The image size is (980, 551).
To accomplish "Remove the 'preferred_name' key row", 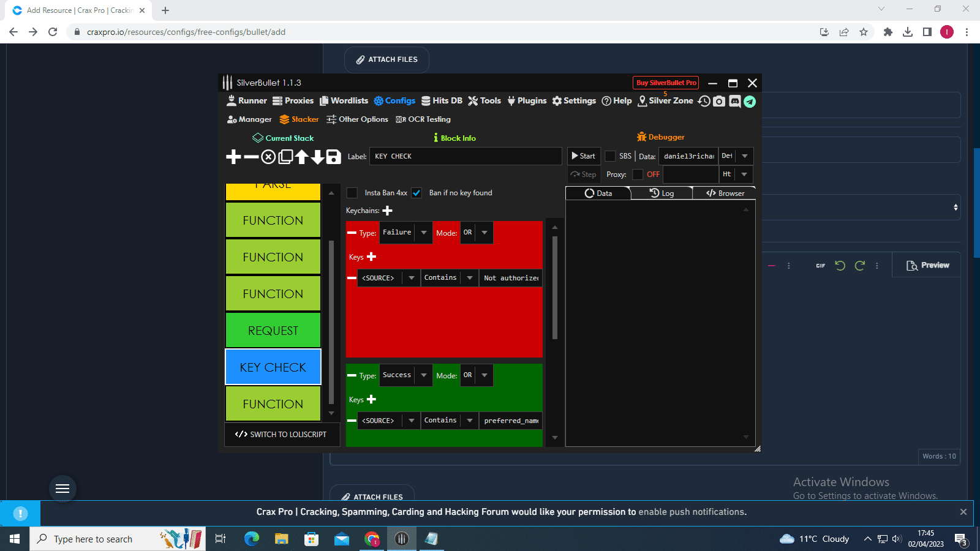I will (x=352, y=421).
